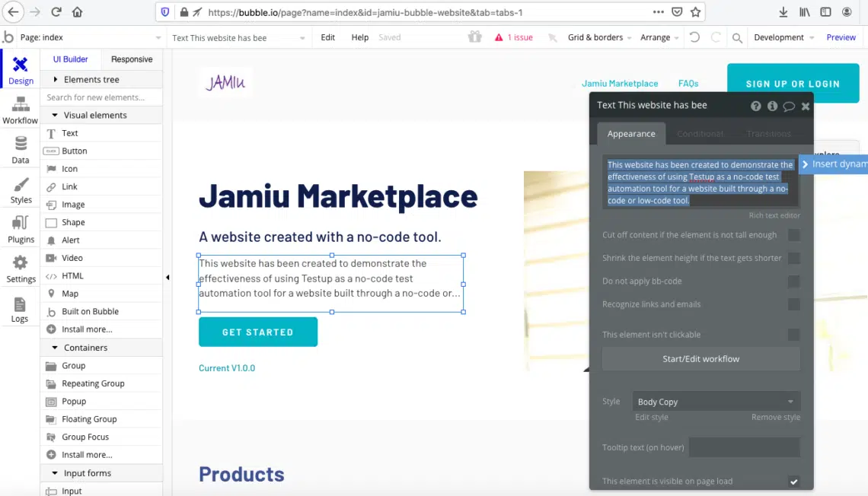Open the Logs section
The height and width of the screenshot is (496, 868).
coord(19,309)
